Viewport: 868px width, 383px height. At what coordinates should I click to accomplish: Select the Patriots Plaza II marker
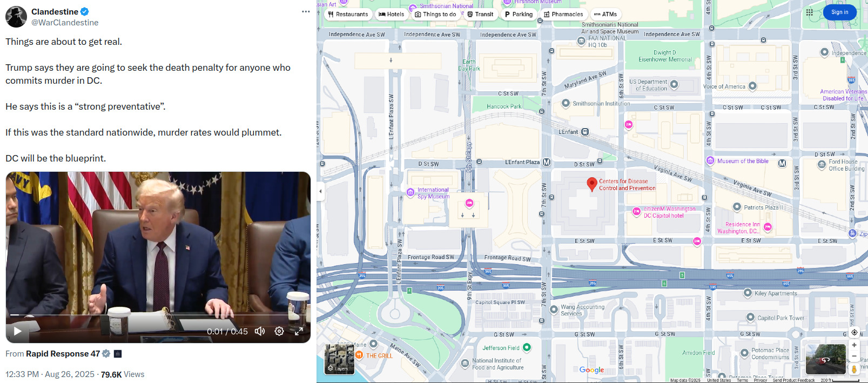[x=737, y=207]
